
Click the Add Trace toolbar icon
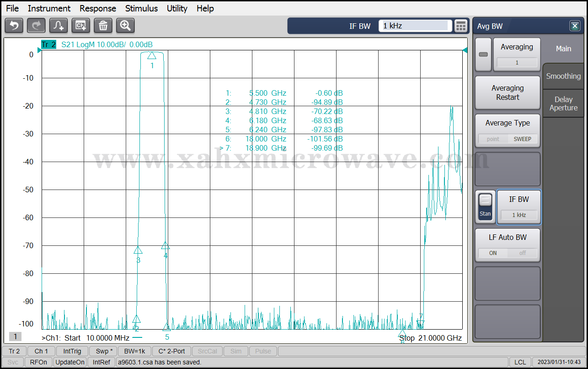point(59,26)
